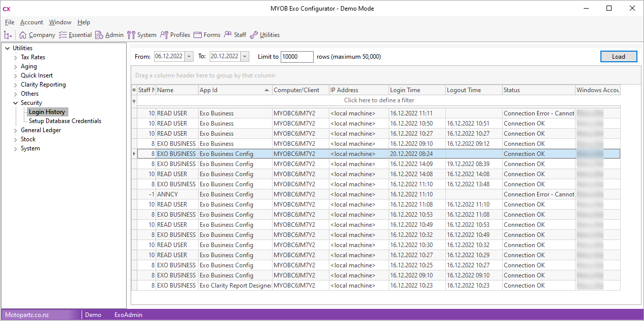Click Motopartz.co.nz in the status bar
Image resolution: width=644 pixels, height=321 pixels.
click(27, 315)
